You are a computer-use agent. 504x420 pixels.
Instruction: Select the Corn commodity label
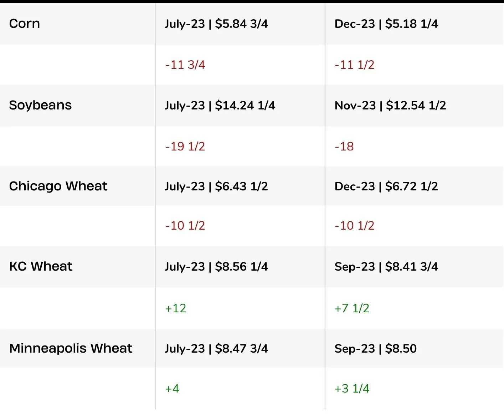[x=25, y=24]
